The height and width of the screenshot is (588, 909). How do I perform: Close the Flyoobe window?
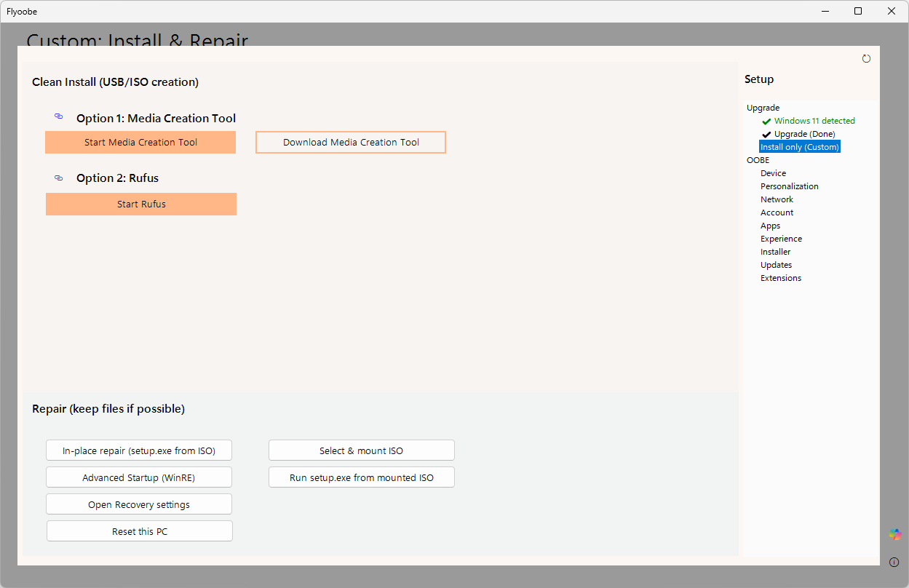point(892,11)
